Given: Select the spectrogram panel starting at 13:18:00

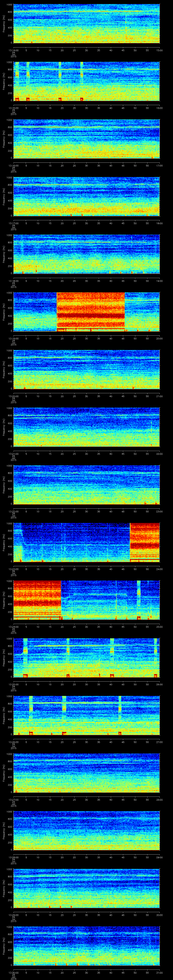Looking at the screenshot, I should [x=86, y=254].
